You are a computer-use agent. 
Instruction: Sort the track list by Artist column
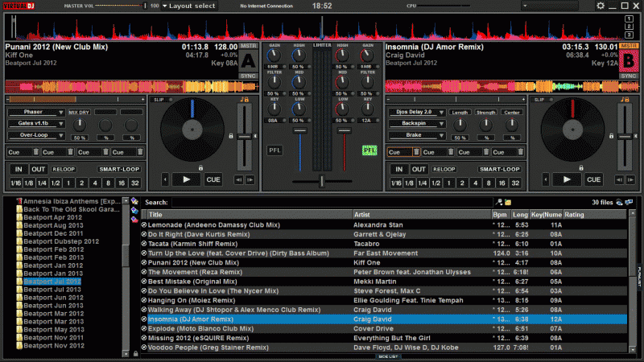(422, 215)
